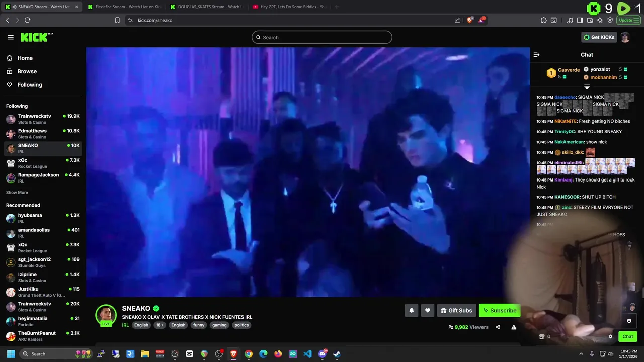Open amandasoliss recommended channel
The width and height of the screenshot is (644, 362).
43,233
